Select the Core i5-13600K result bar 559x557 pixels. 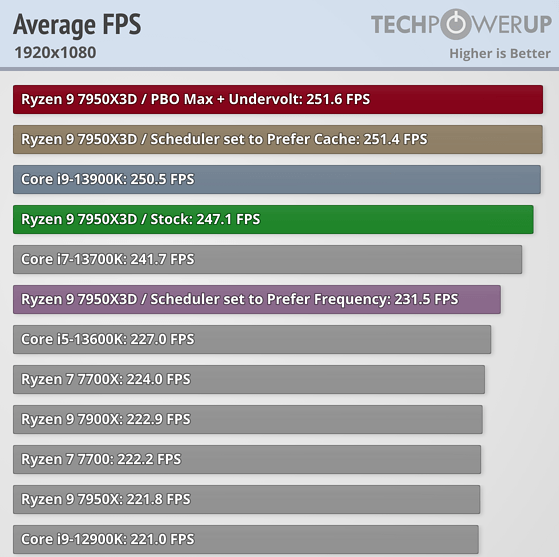tap(252, 339)
